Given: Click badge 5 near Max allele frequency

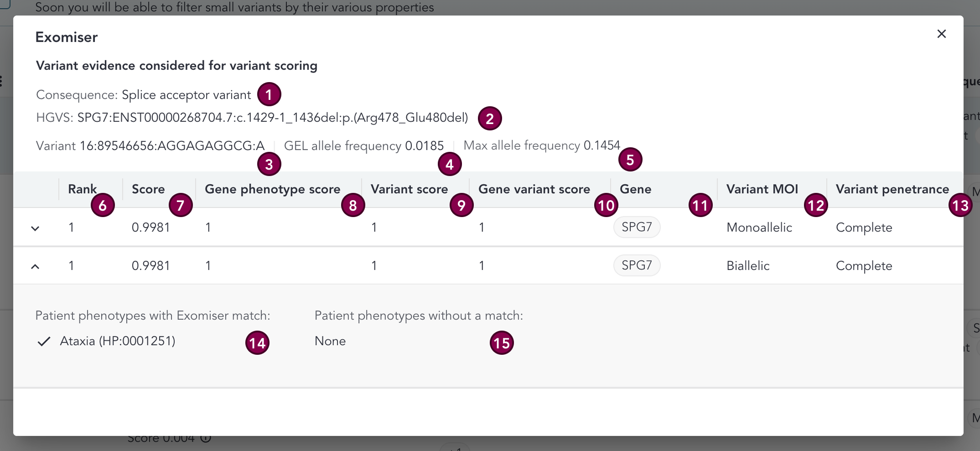Looking at the screenshot, I should 630,159.
